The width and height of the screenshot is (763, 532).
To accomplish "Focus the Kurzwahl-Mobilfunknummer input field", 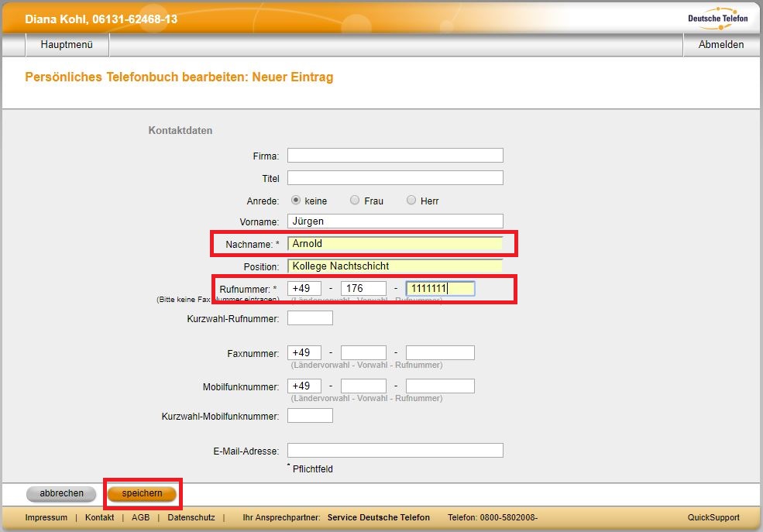I will point(310,416).
